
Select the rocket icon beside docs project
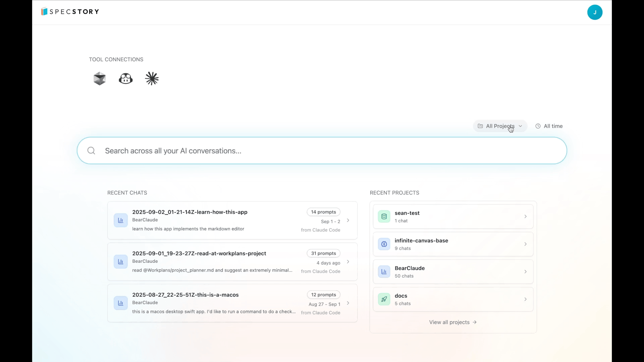pyautogui.click(x=384, y=299)
